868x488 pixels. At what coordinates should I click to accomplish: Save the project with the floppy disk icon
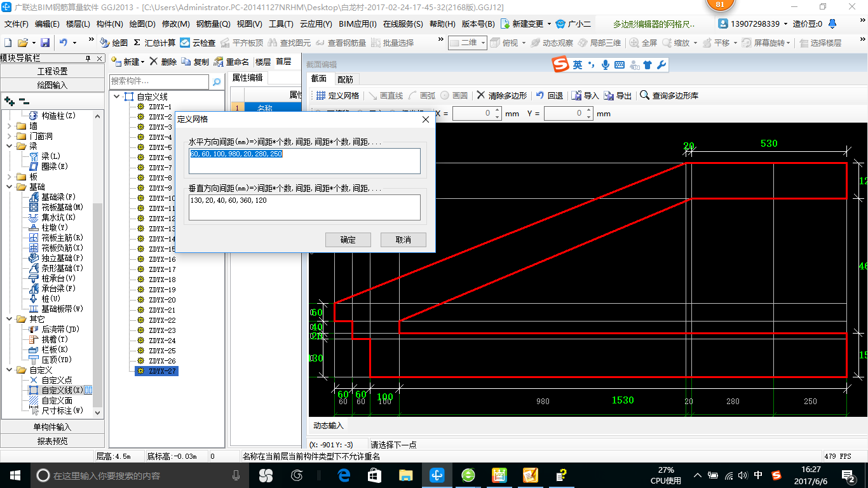(45, 43)
